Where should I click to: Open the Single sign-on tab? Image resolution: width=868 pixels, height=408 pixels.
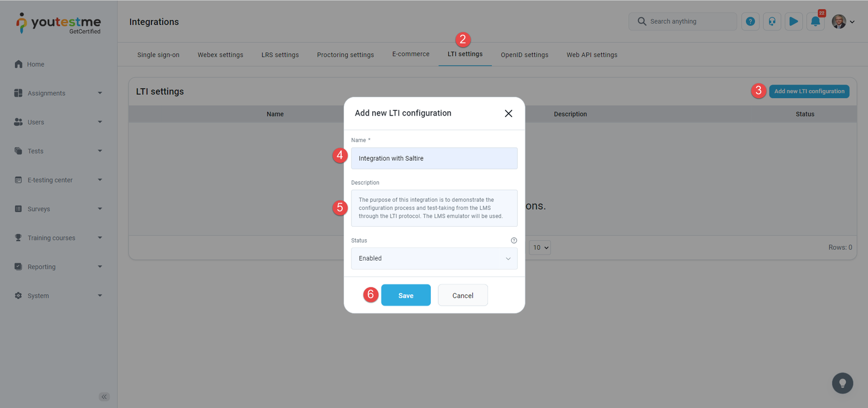(x=158, y=55)
